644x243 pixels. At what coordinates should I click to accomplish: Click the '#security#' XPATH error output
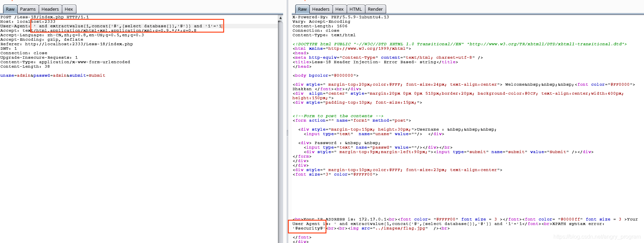click(x=309, y=228)
